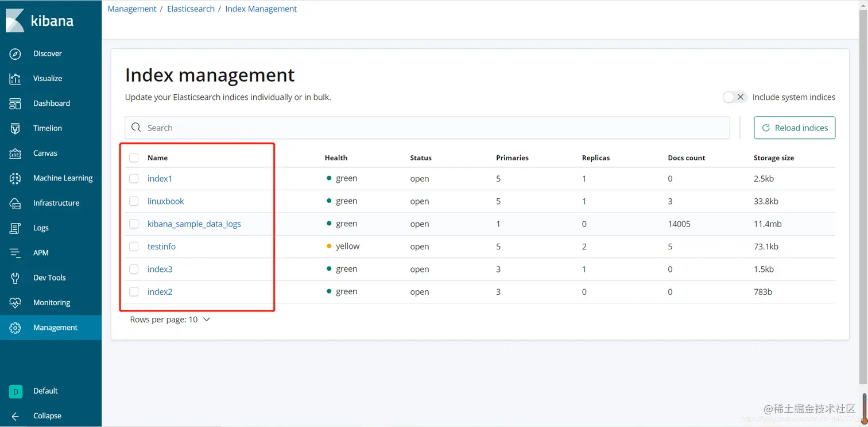Viewport: 868px width, 427px height.
Task: Go to Dashboard menu label
Action: pyautogui.click(x=52, y=103)
